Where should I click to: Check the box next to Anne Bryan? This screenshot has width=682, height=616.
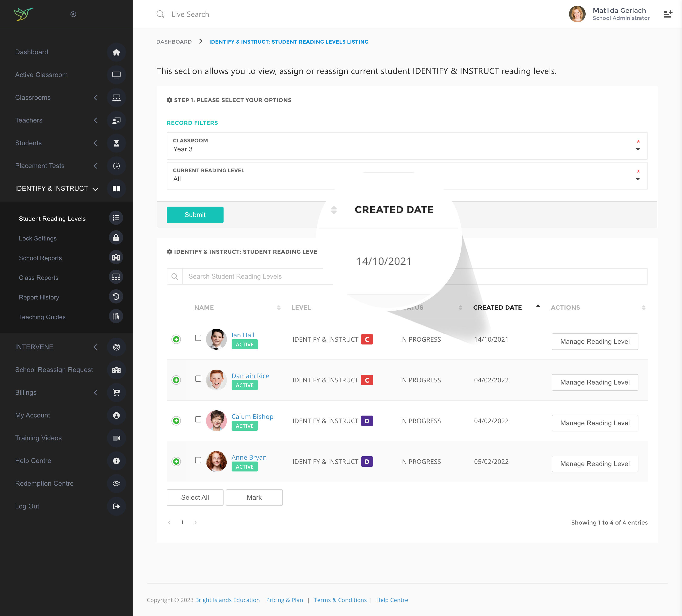coord(198,460)
